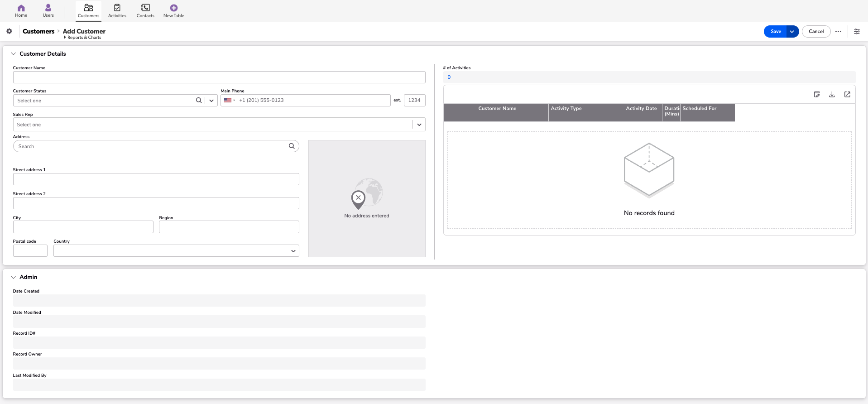Image resolution: width=868 pixels, height=404 pixels.
Task: Click the Record Owner field
Action: point(219,363)
